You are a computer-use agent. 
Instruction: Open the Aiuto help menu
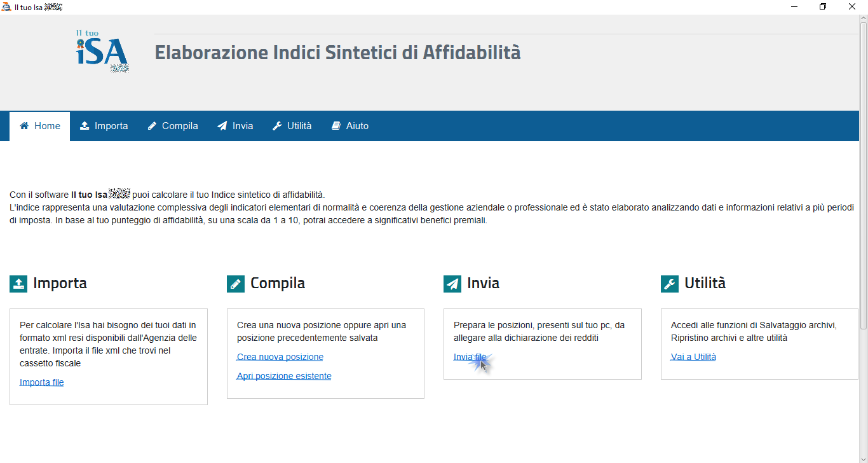click(350, 126)
